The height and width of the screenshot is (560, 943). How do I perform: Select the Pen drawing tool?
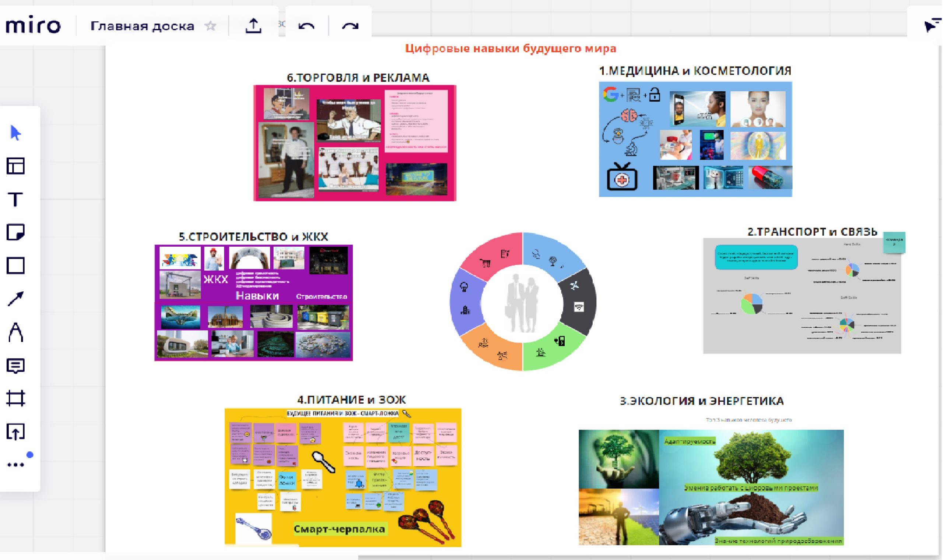tap(15, 332)
